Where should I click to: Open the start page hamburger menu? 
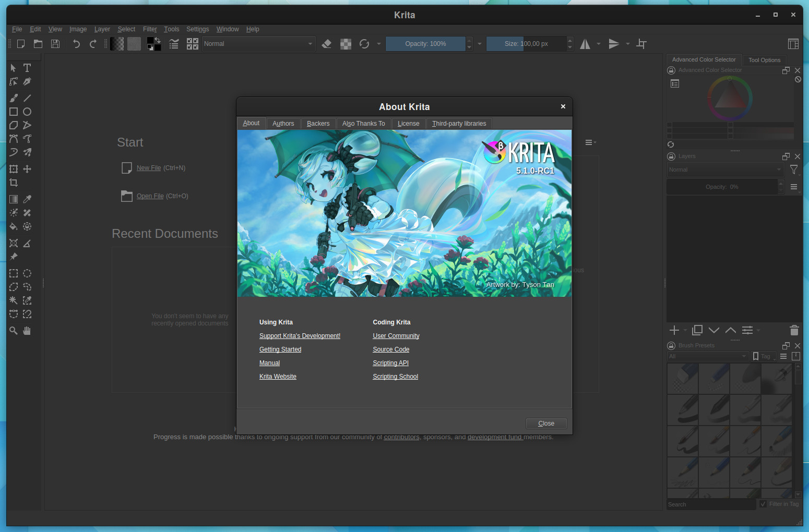(590, 142)
